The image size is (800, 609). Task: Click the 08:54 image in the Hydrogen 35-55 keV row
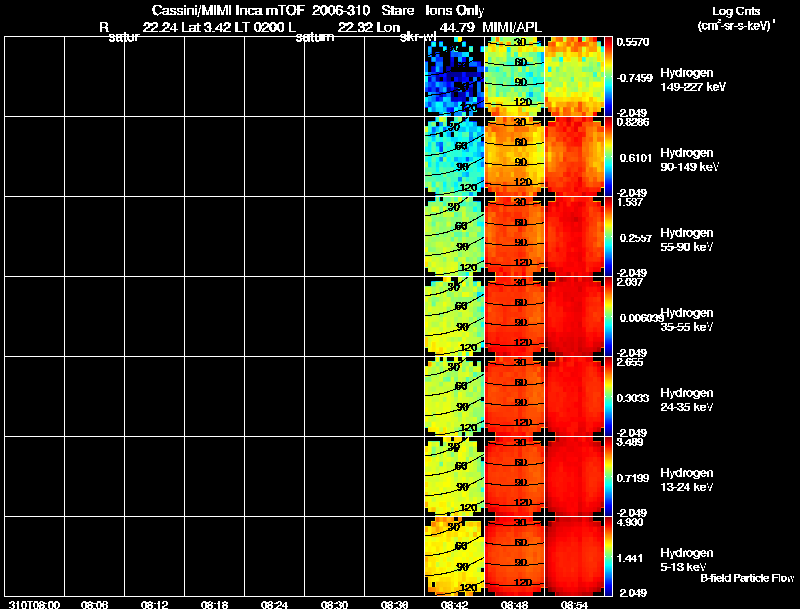pyautogui.click(x=574, y=317)
